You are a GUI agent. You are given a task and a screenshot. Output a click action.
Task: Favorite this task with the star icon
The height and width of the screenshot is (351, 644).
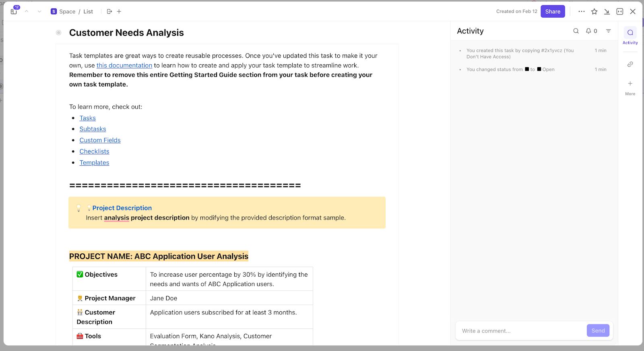[x=594, y=12]
